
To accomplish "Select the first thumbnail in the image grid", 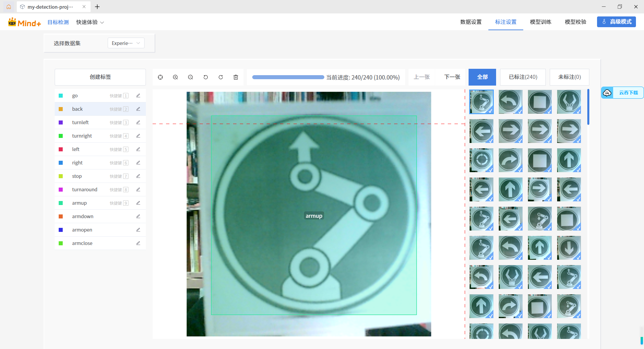I will click(481, 102).
